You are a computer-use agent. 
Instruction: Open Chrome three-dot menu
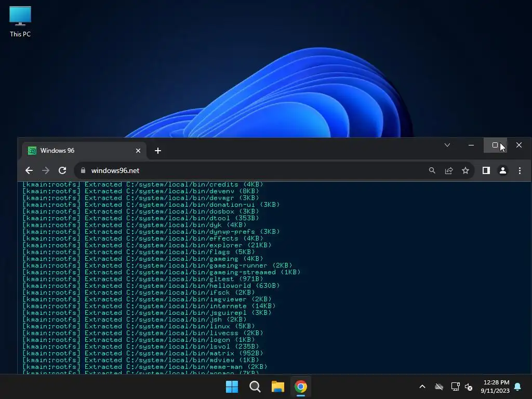point(520,170)
